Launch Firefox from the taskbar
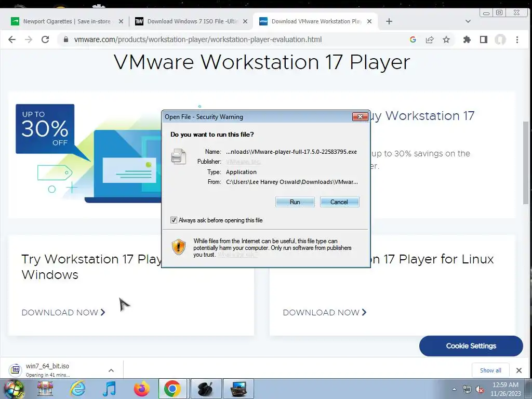The height and width of the screenshot is (399, 532). click(x=141, y=389)
